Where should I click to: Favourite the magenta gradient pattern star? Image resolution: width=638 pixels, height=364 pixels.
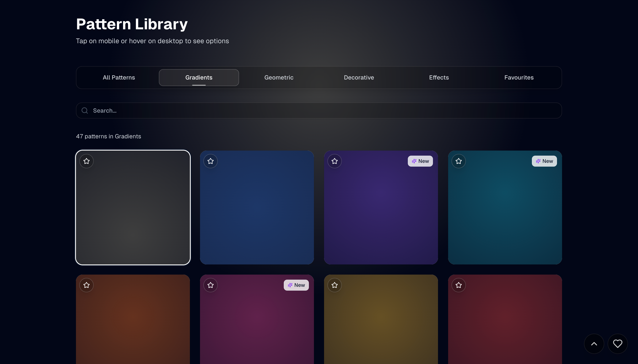point(211,285)
